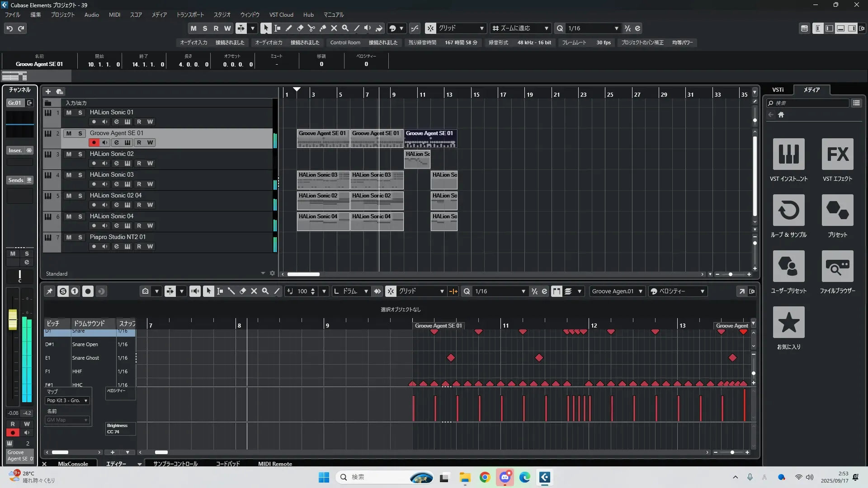This screenshot has height=488, width=868.
Task: Open the Favorites star tile
Action: click(788, 322)
